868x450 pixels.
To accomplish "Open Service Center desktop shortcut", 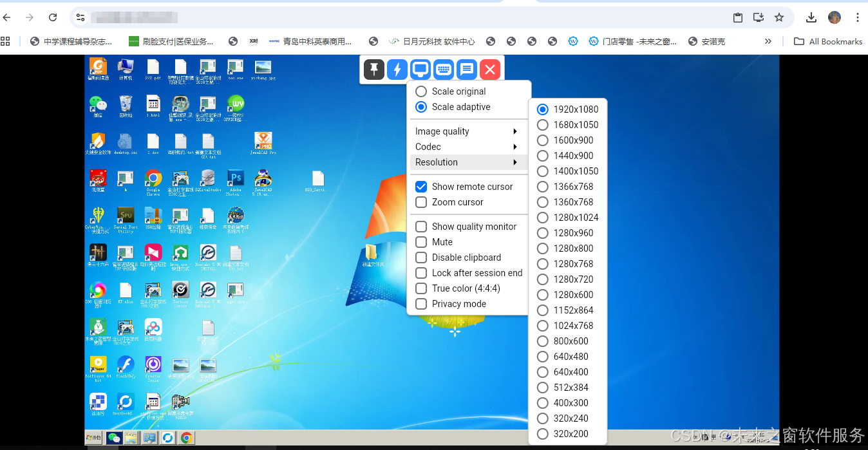I will [181, 295].
